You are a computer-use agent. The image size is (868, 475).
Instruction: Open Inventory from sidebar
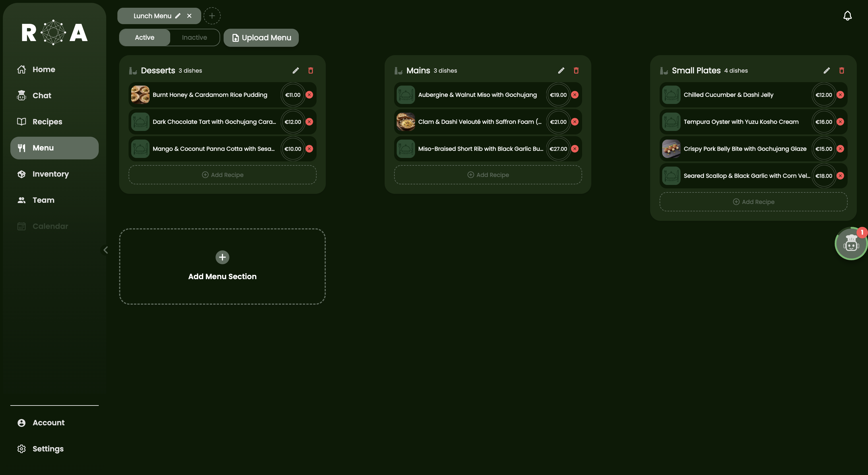point(54,174)
